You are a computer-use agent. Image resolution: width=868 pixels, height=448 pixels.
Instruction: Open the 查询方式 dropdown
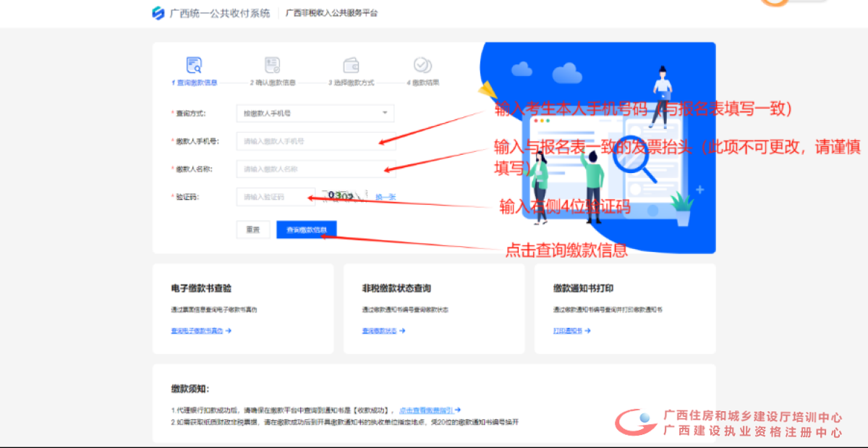[315, 114]
